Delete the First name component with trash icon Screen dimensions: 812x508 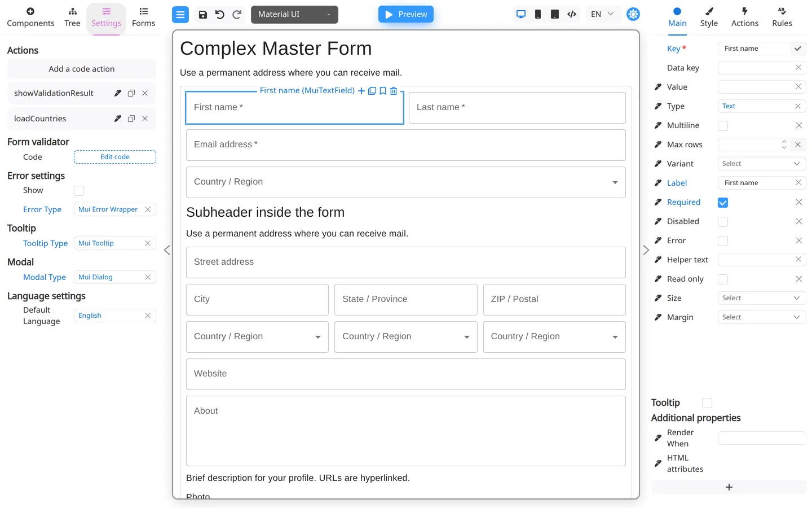click(394, 91)
